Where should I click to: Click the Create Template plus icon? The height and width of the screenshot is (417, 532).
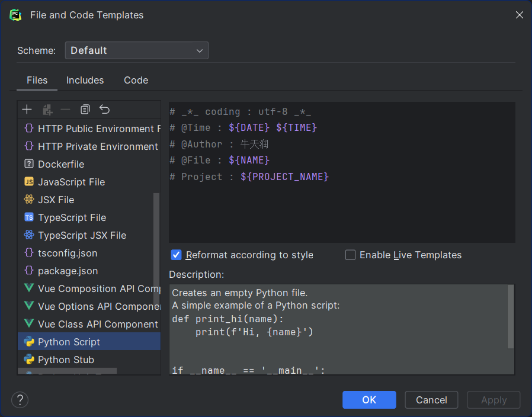coord(27,110)
